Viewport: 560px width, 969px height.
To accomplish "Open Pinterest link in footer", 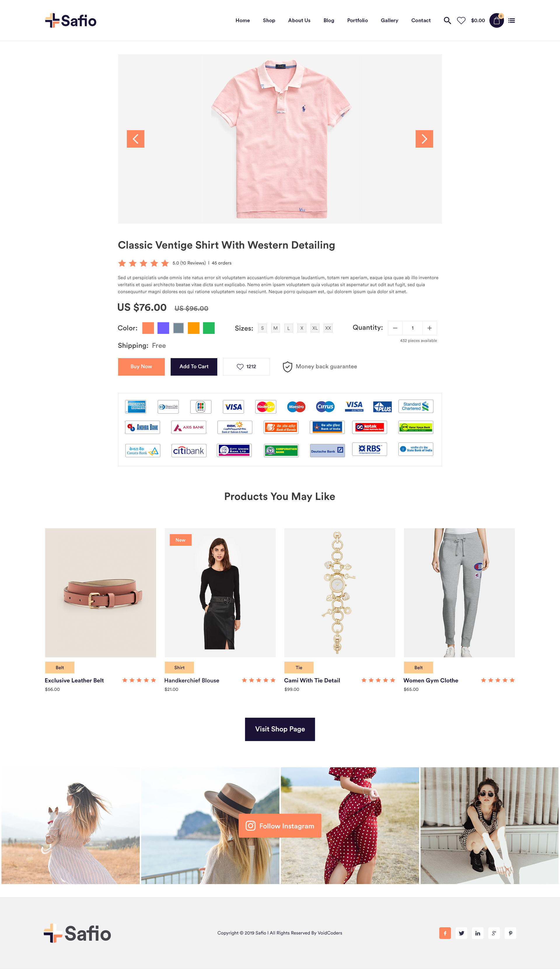I will 510,933.
